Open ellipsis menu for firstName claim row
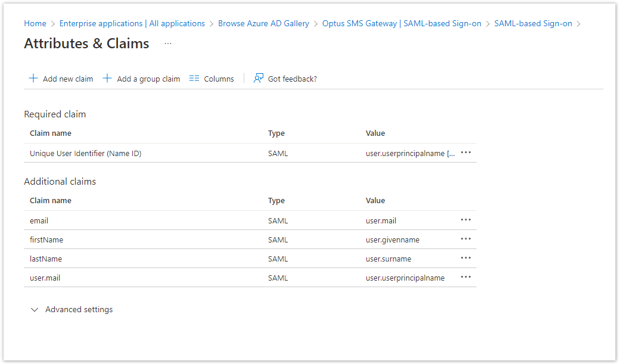This screenshot has width=619, height=364. (466, 239)
